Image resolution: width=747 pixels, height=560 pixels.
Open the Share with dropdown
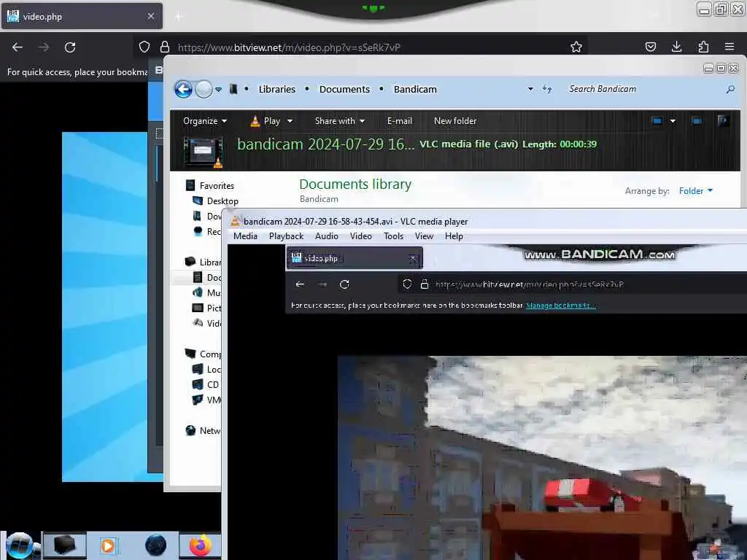click(340, 121)
